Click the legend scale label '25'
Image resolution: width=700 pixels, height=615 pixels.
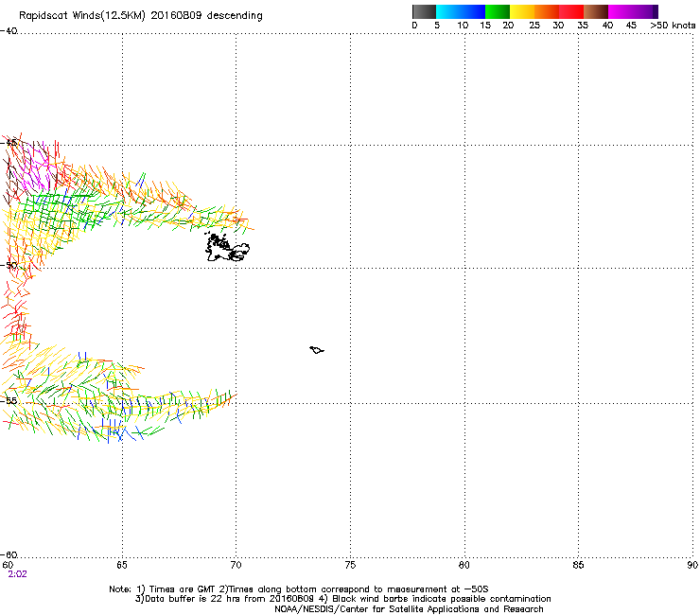534,26
